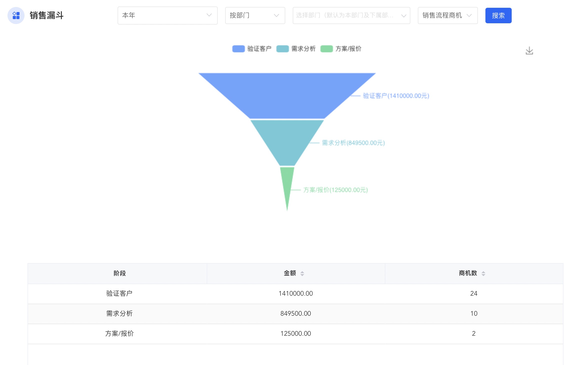
Task: Open the 按部门 grouping dropdown
Action: coord(255,16)
